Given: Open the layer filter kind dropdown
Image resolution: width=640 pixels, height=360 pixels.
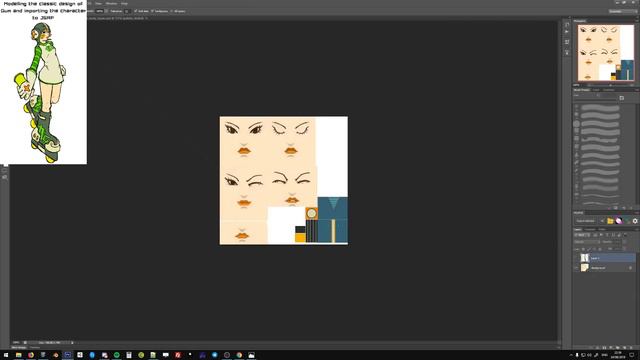Looking at the screenshot, I should tap(582, 235).
